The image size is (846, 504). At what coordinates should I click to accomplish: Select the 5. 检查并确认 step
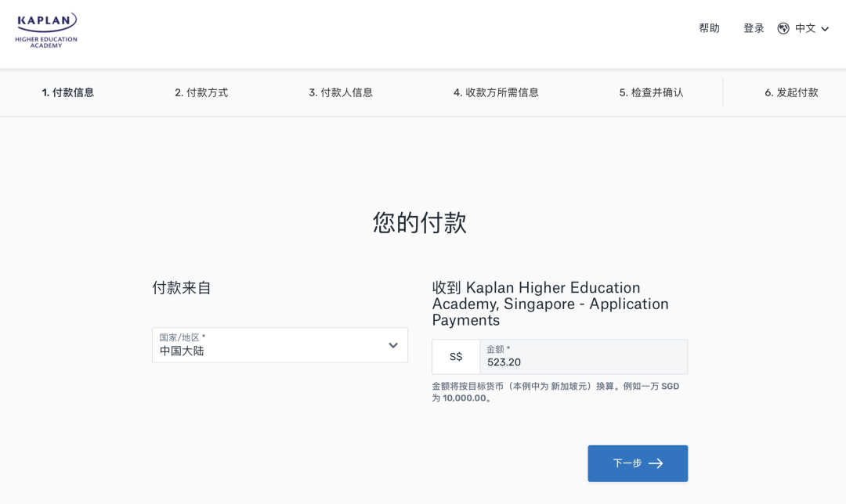click(653, 92)
